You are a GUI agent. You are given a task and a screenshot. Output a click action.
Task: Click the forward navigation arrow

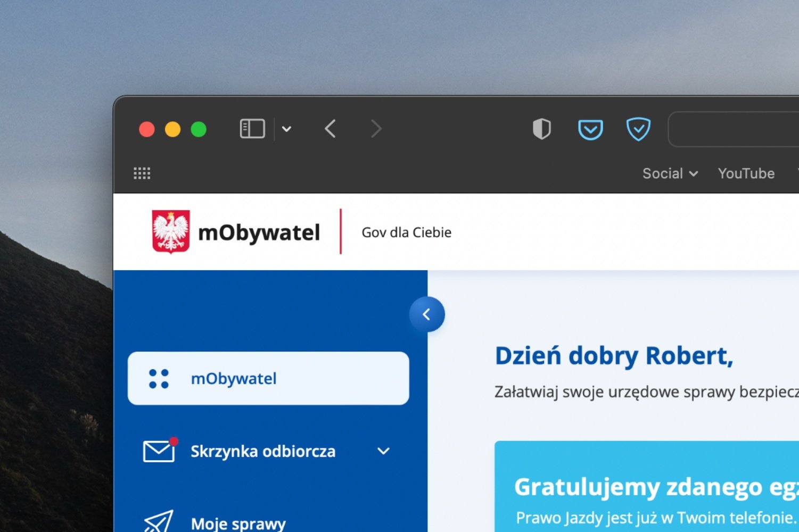click(x=376, y=129)
